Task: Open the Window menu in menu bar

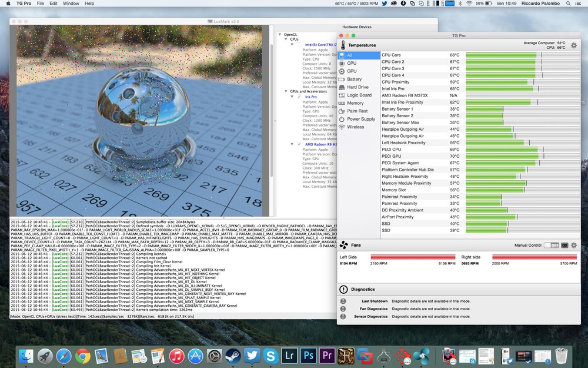Action: click(x=71, y=4)
